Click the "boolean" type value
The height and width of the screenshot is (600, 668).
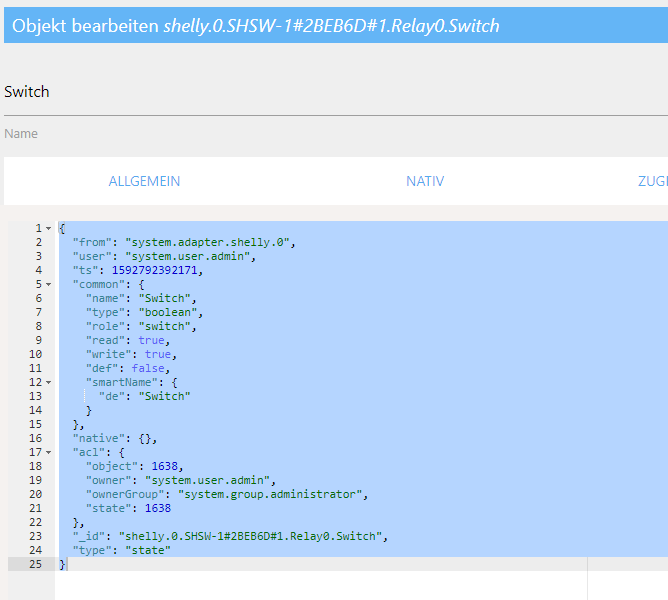coord(168,312)
